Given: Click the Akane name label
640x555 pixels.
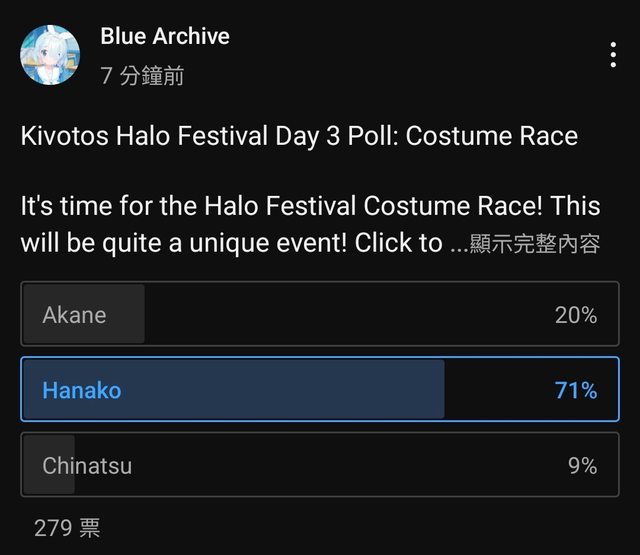Looking at the screenshot, I should tap(74, 315).
